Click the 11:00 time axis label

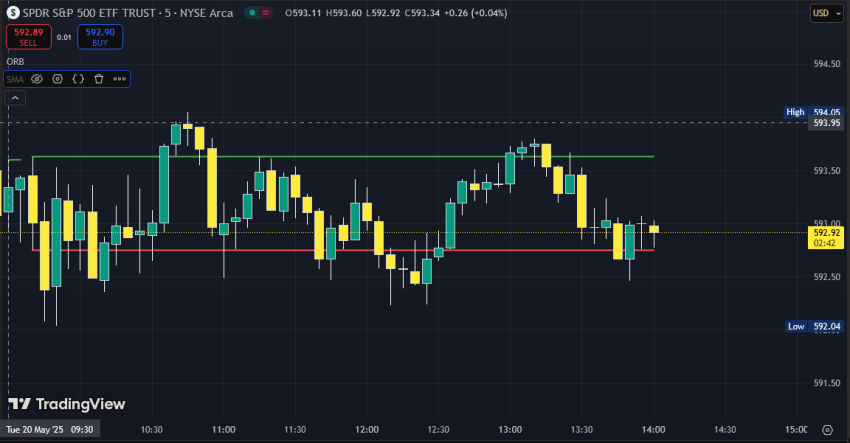click(x=223, y=430)
